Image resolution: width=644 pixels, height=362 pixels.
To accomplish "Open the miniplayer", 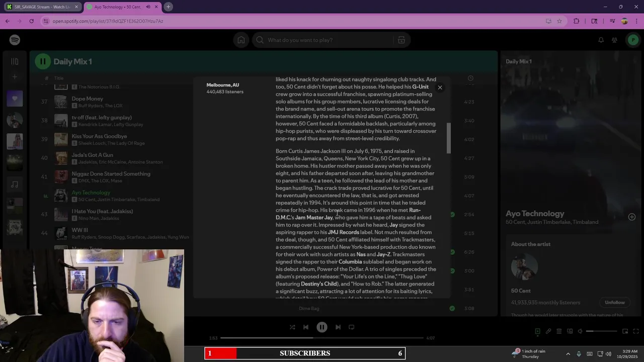I will [625, 331].
